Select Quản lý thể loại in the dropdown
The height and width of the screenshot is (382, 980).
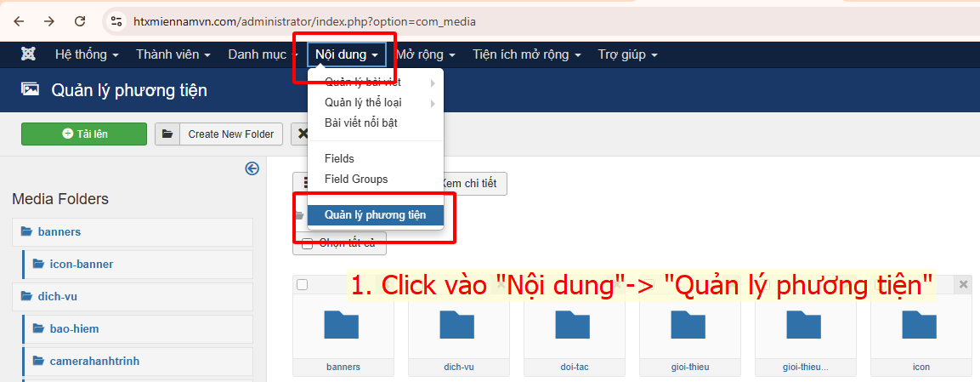pyautogui.click(x=376, y=103)
